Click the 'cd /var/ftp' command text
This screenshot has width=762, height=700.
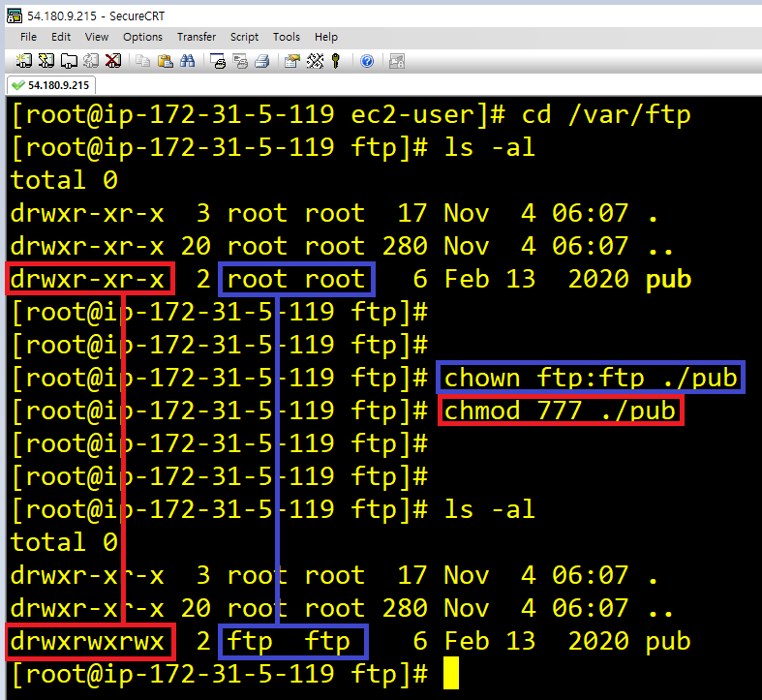(605, 115)
